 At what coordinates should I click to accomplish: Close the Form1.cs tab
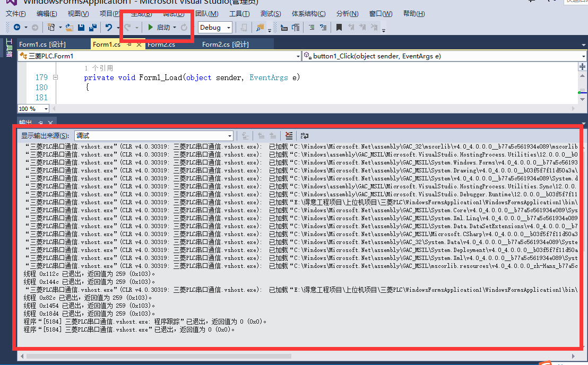[x=139, y=45]
